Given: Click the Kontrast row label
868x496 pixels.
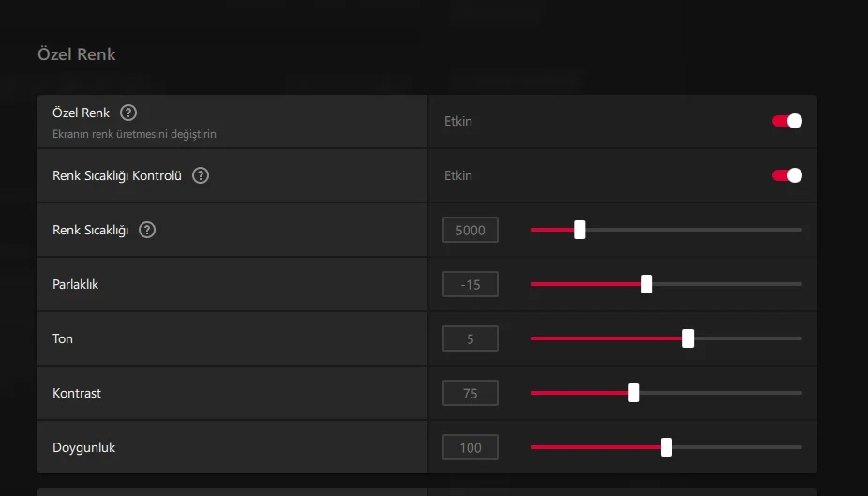Looking at the screenshot, I should tap(77, 393).
